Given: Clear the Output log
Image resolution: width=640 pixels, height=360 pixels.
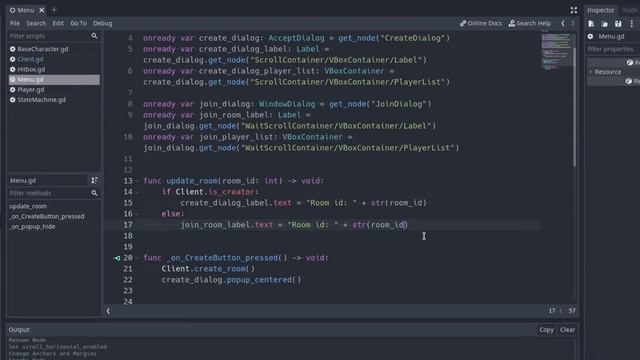Looking at the screenshot, I should click(x=567, y=330).
